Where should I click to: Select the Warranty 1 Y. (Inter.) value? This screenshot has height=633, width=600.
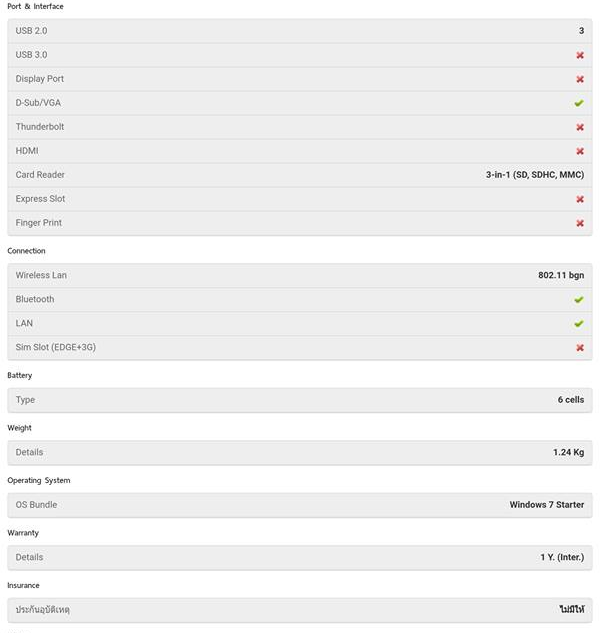(562, 557)
